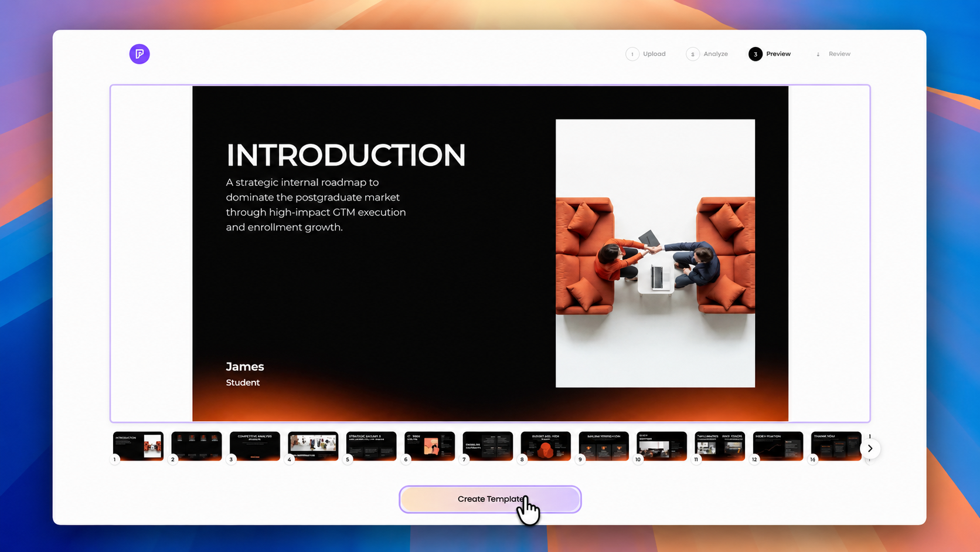The height and width of the screenshot is (552, 980).
Task: Click the handshake photo on slide
Action: pyautogui.click(x=655, y=253)
